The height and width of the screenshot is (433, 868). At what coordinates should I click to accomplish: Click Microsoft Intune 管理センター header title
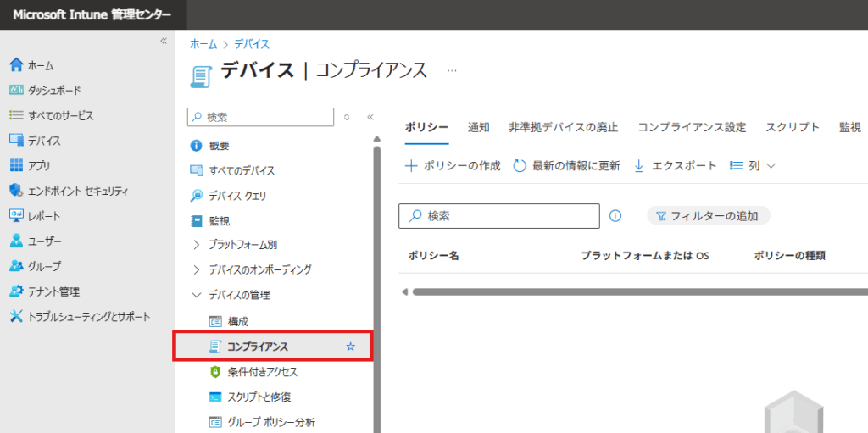(92, 15)
